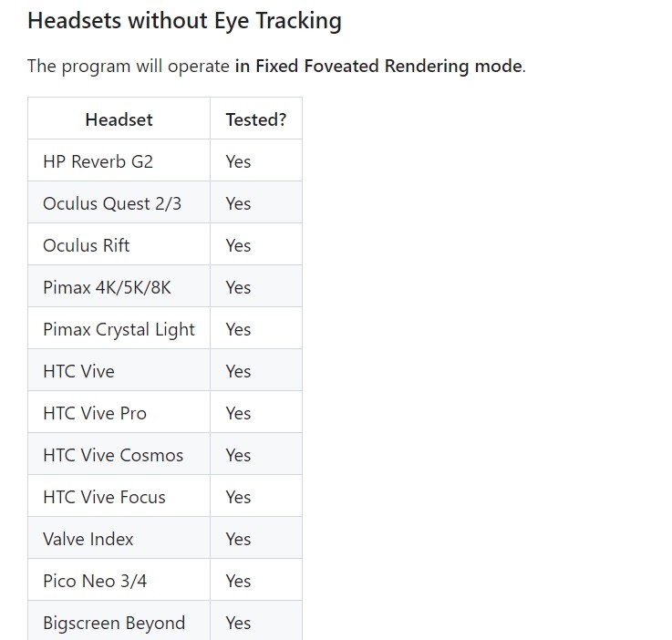The height and width of the screenshot is (640, 672).
Task: Select the HTC Vive Pro cell
Action: [119, 413]
